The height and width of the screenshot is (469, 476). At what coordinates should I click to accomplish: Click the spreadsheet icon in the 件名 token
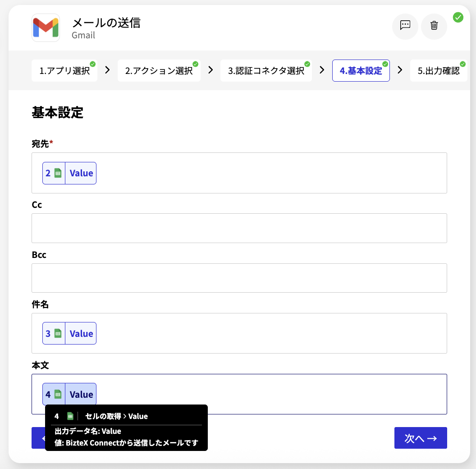(58, 333)
